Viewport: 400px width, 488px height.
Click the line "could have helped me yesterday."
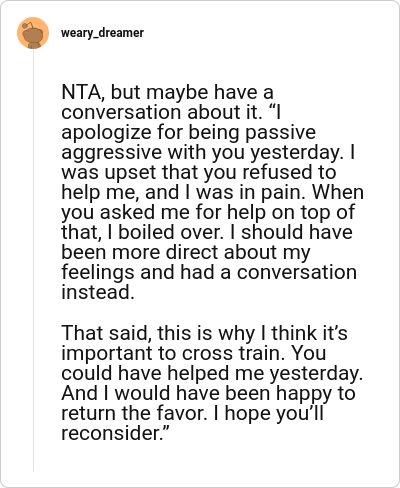(x=212, y=373)
